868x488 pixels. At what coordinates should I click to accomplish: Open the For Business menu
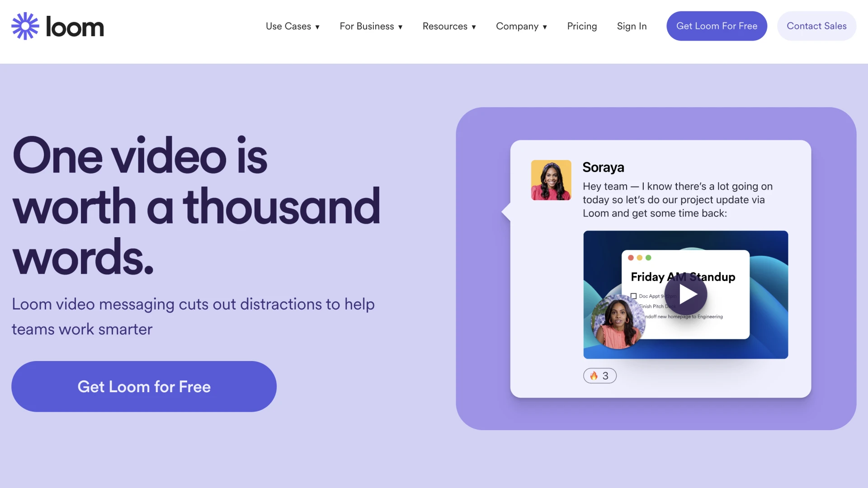click(x=371, y=26)
